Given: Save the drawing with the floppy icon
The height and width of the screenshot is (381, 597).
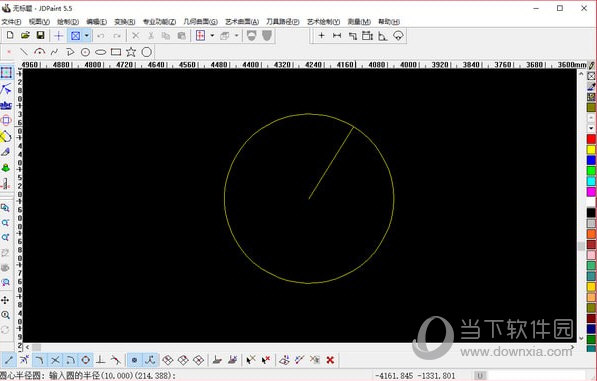Looking at the screenshot, I should (40, 35).
